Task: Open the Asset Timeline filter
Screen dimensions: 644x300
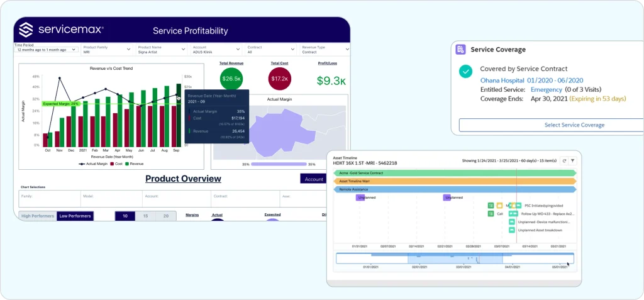Action: click(x=572, y=161)
